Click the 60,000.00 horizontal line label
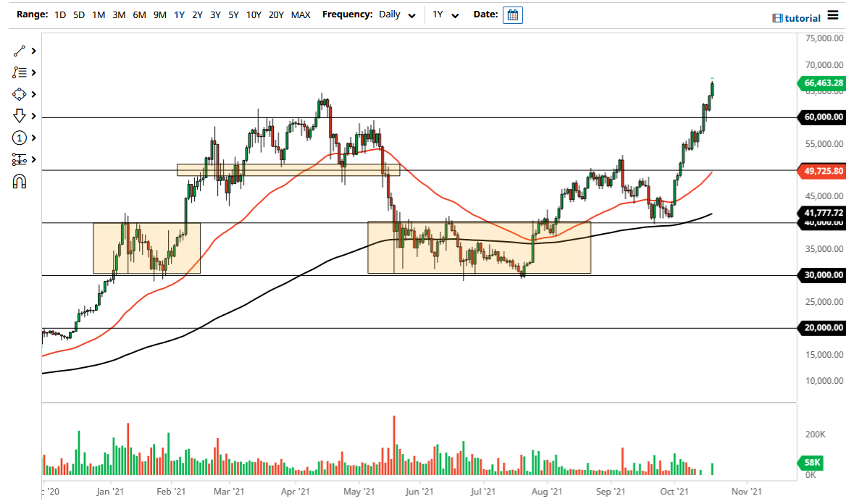 click(822, 117)
